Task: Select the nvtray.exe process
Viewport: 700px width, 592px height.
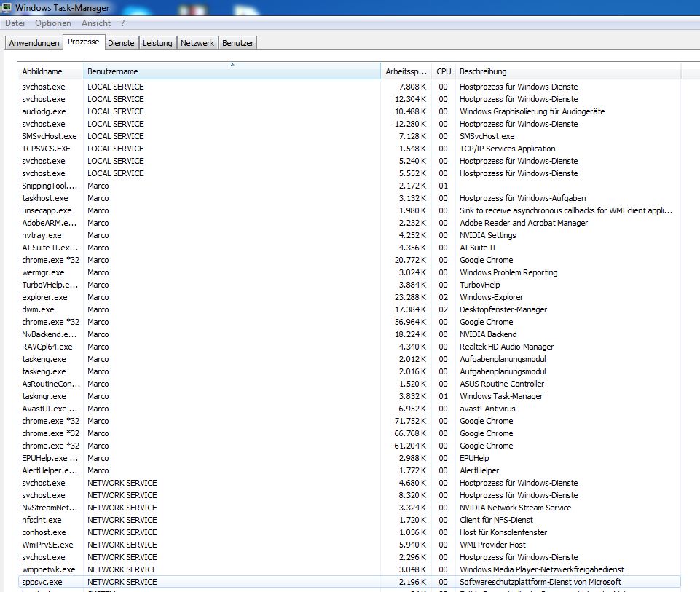Action: point(350,235)
